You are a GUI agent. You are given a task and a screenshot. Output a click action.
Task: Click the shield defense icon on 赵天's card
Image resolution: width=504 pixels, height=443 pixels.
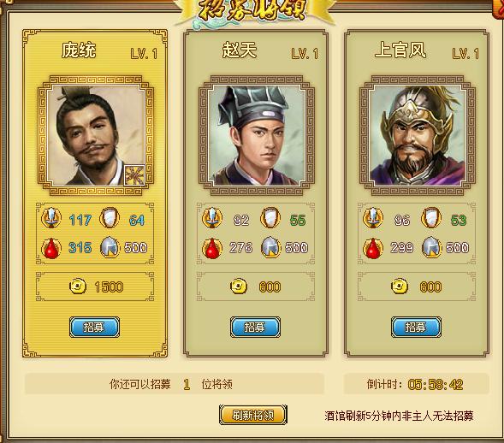[270, 218]
